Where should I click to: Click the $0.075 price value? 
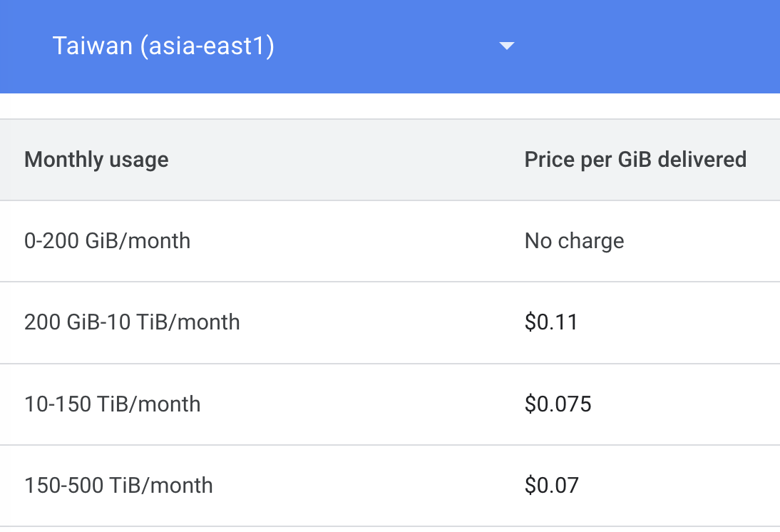(558, 404)
